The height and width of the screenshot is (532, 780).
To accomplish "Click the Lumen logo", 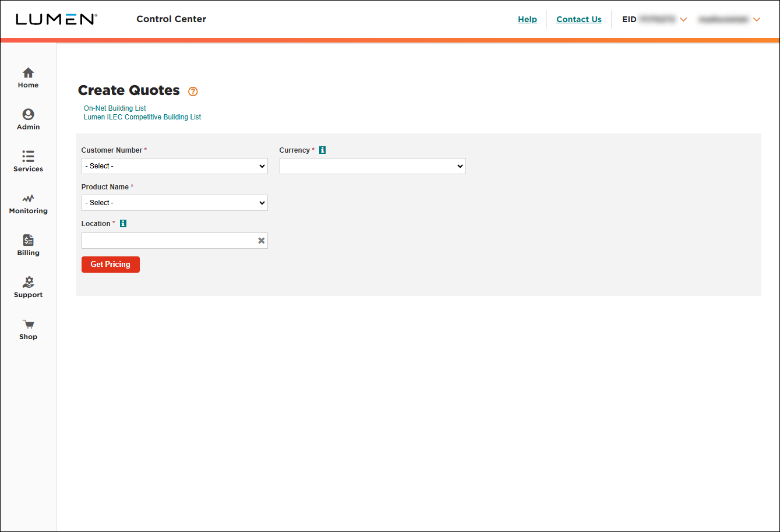I will click(57, 19).
